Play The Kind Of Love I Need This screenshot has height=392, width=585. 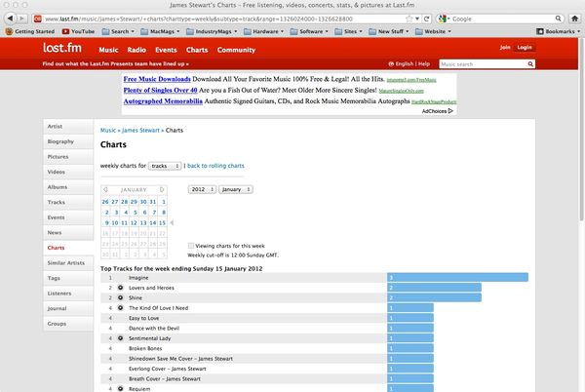(121, 307)
